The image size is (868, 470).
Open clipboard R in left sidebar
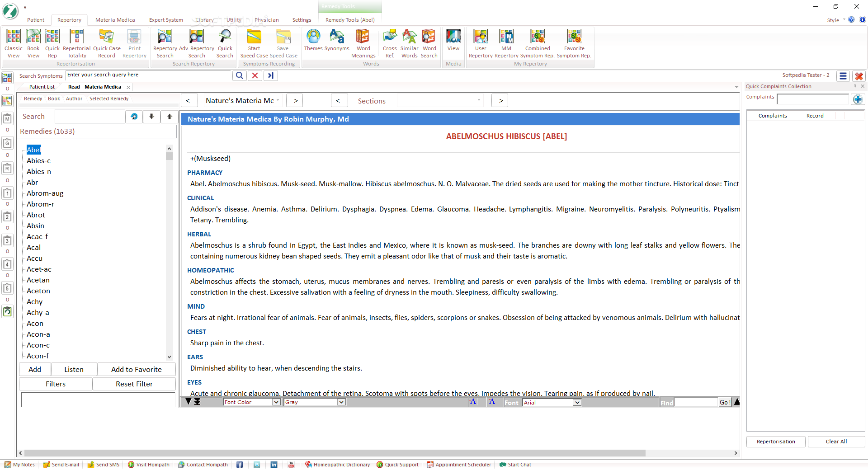[x=7, y=169]
